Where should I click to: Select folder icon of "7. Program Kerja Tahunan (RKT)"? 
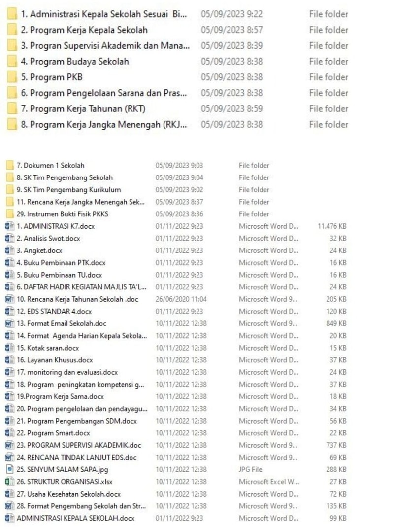(x=12, y=108)
